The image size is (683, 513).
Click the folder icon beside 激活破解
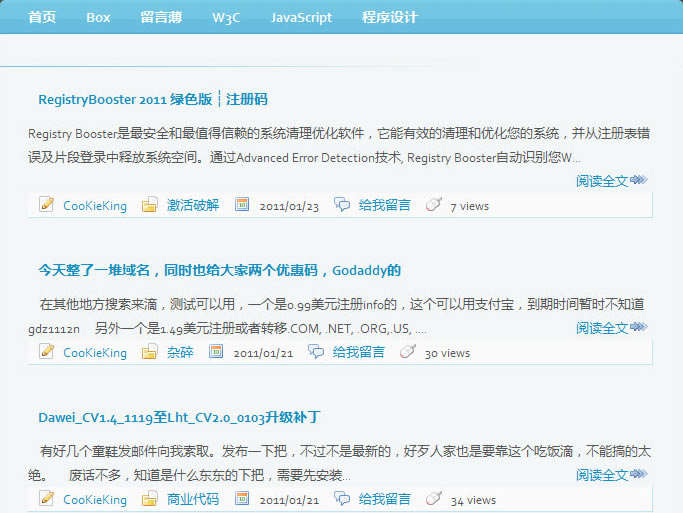(150, 205)
